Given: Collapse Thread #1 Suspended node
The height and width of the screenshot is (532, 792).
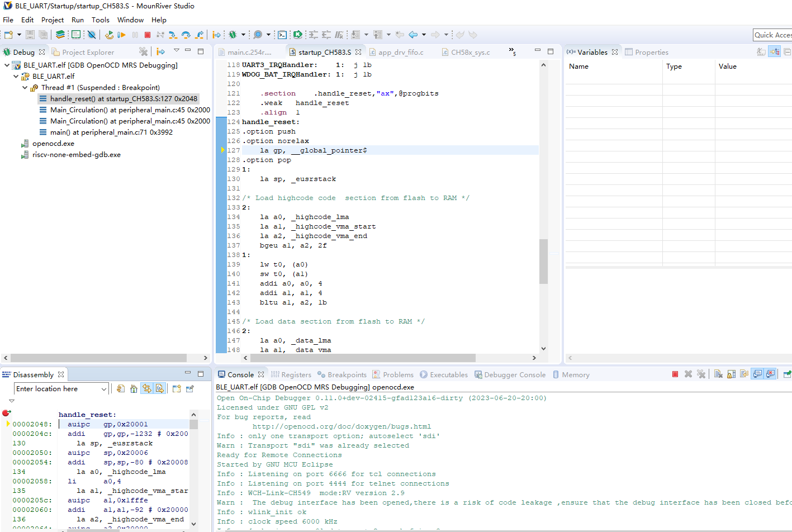Looking at the screenshot, I should tap(25, 87).
